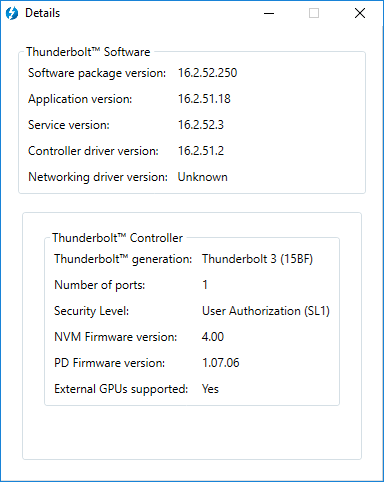384x482 pixels.
Task: Click the Networking driver version Unknown value
Action: [203, 177]
